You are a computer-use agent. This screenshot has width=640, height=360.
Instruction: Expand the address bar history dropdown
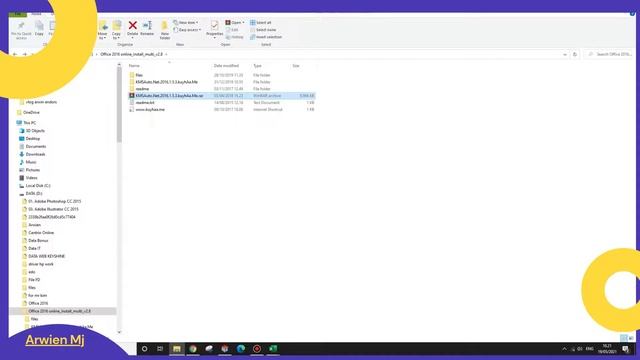point(565,54)
